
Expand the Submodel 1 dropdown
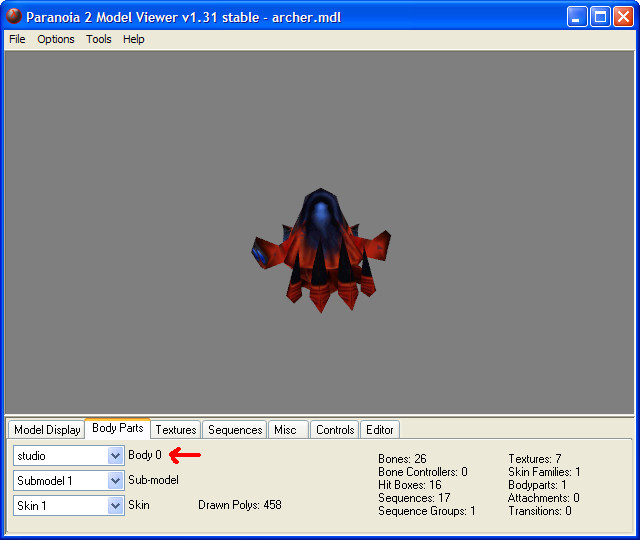(x=115, y=481)
